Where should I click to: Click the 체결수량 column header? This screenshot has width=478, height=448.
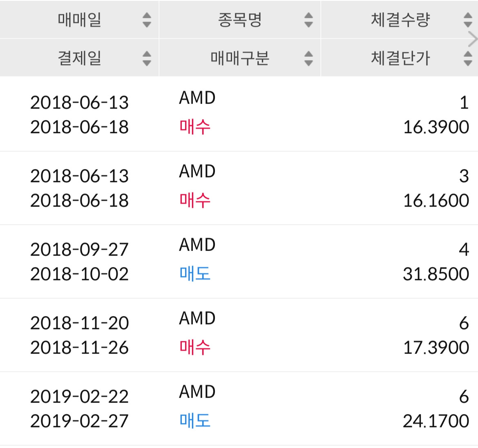click(400, 20)
